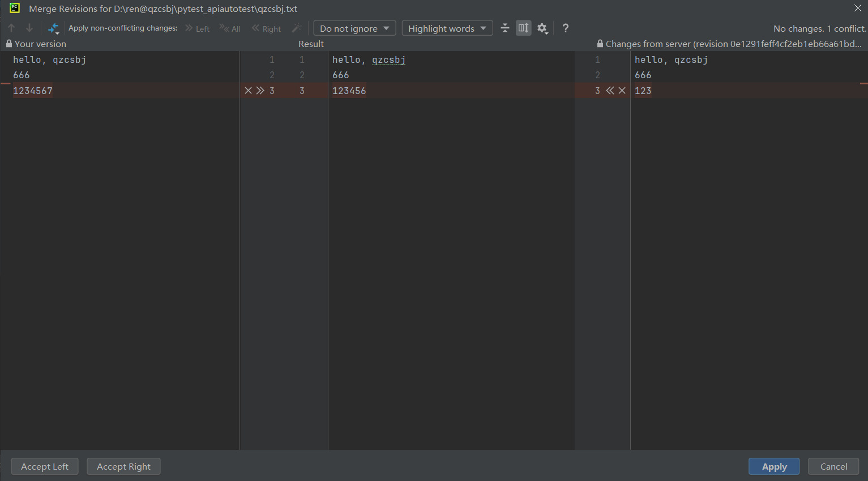Click the Apply button
The height and width of the screenshot is (481, 868).
pyautogui.click(x=774, y=466)
